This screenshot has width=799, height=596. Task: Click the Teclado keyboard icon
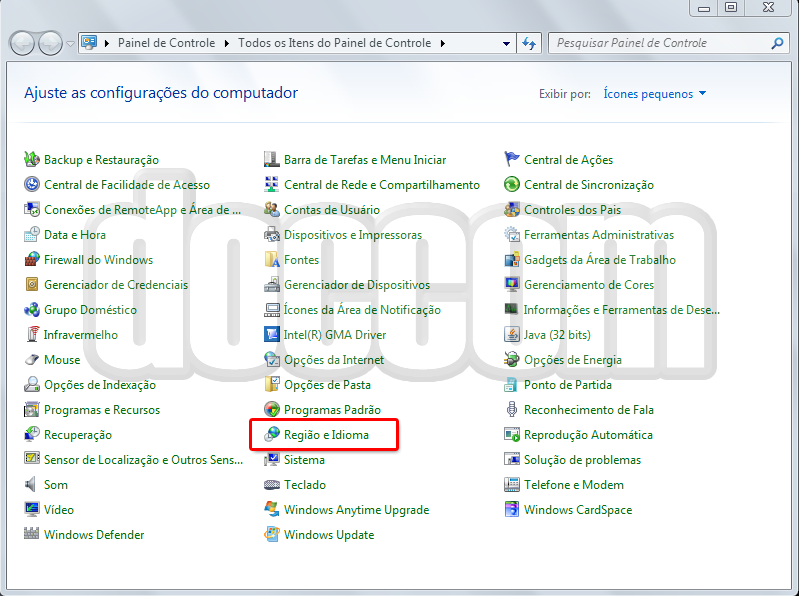coord(272,484)
